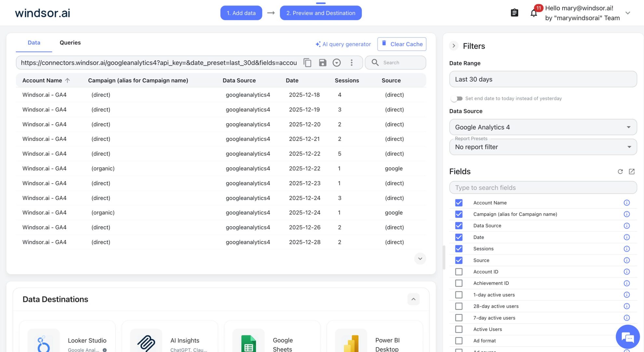
Task: Refresh the Fields list
Action: point(620,171)
